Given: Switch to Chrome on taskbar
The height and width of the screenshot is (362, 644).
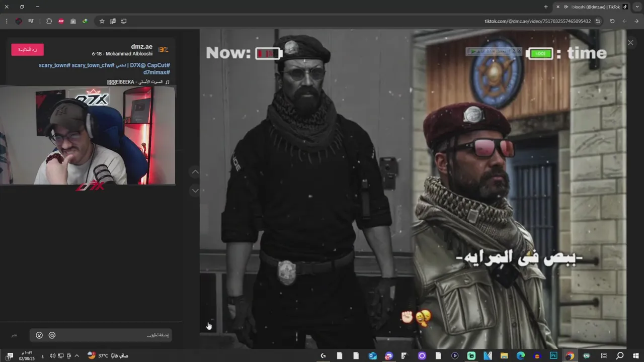Looking at the screenshot, I should coord(570,355).
